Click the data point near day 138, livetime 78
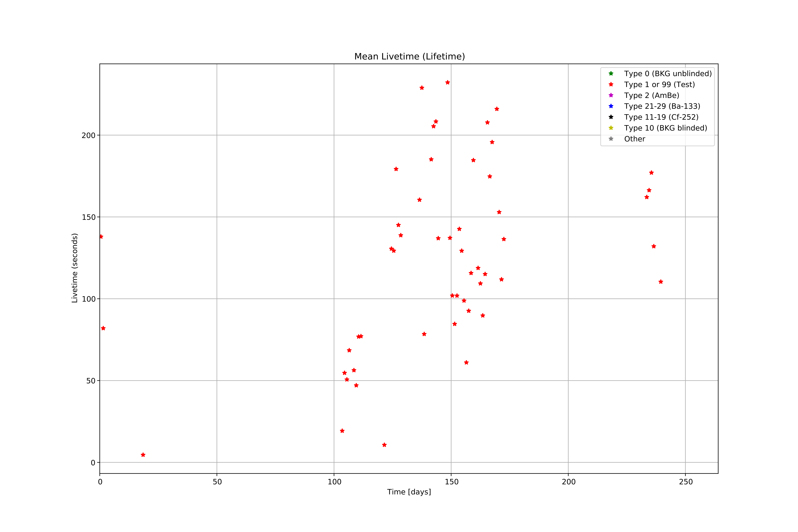This screenshot has height=532, width=798. (x=424, y=334)
